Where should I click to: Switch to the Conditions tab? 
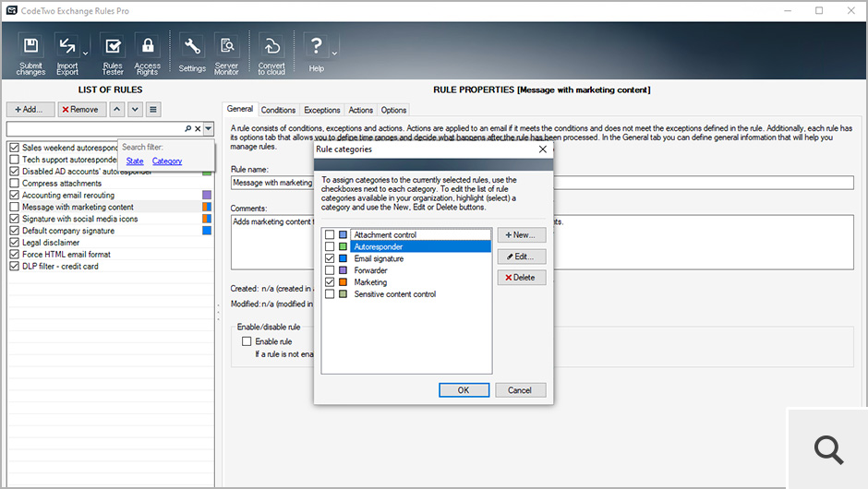coord(279,110)
